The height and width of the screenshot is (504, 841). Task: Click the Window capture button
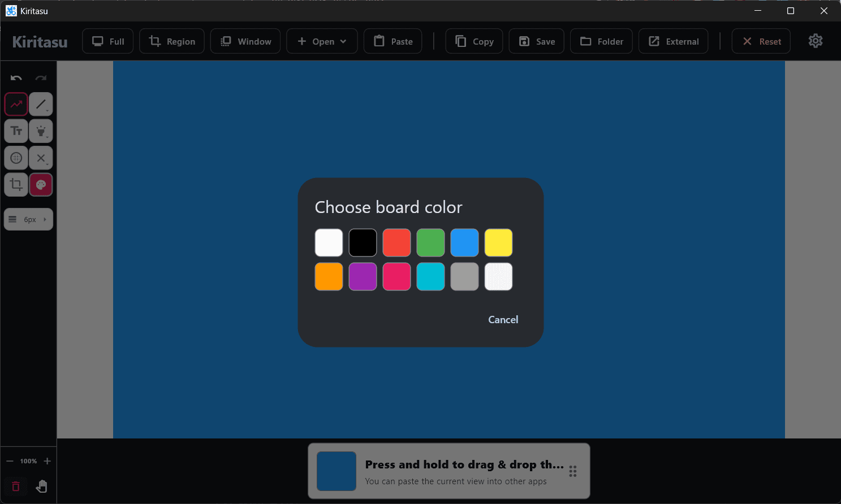pos(245,41)
